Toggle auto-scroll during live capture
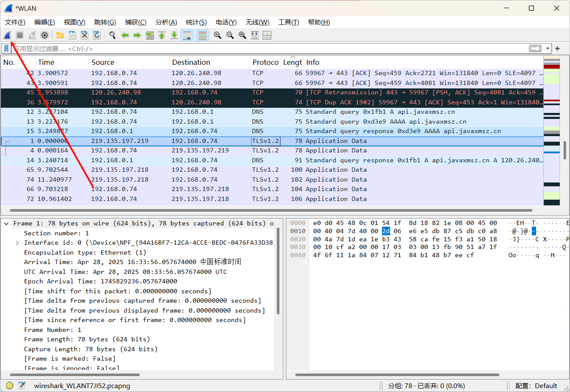Viewport: 570px width, 392px height. [187, 35]
